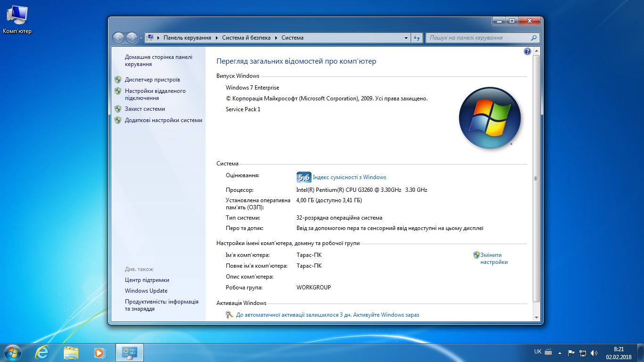Click the 4,00 ГБ memory value
Viewport: 644px width, 362px height.
coord(329,200)
